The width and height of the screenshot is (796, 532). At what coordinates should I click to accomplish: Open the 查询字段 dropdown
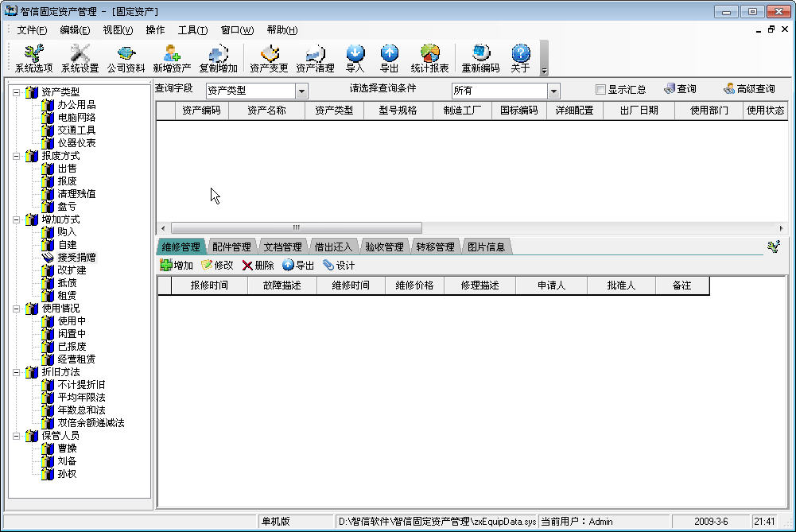(301, 91)
